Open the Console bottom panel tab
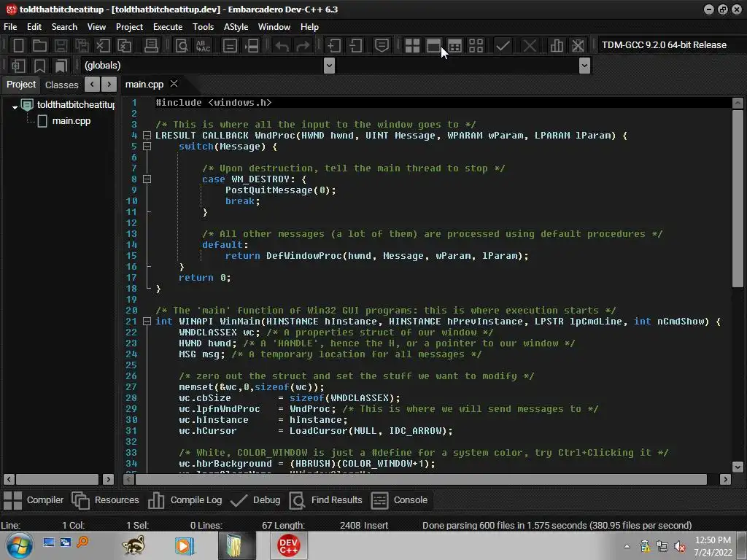The width and height of the screenshot is (747, 560). [399, 500]
